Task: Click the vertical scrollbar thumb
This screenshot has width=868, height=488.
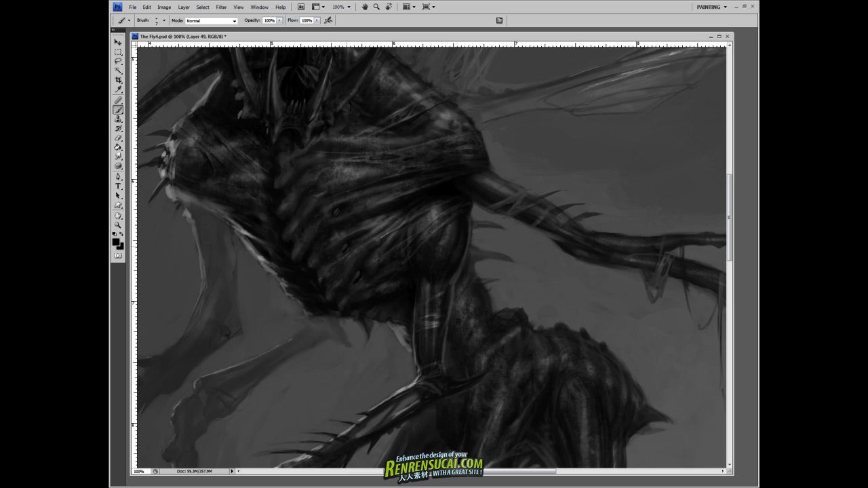Action: tap(730, 217)
